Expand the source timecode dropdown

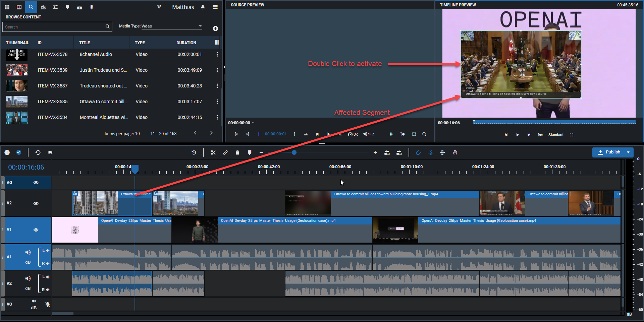253,123
